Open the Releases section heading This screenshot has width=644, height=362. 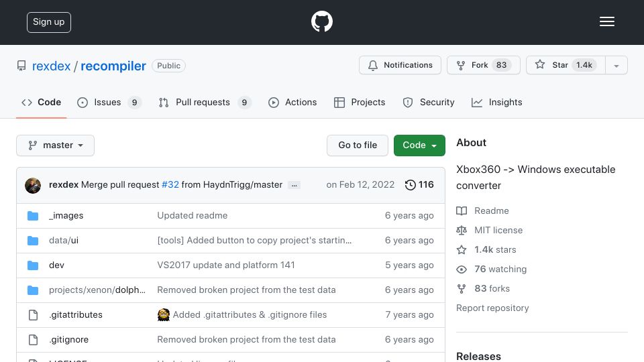pyautogui.click(x=478, y=356)
